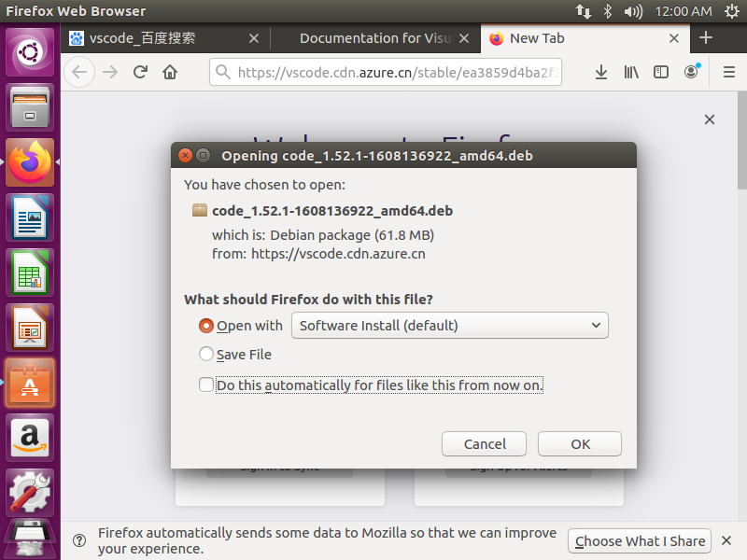Close the New Tab tab
The image size is (747, 560).
673,38
